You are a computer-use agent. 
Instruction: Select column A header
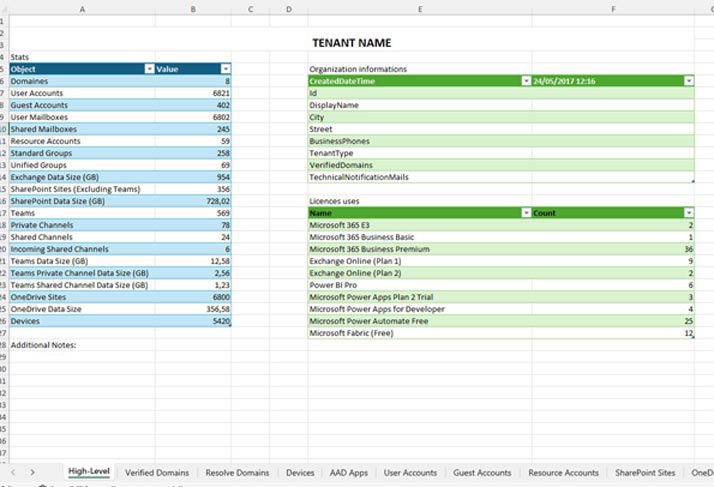[x=82, y=9]
